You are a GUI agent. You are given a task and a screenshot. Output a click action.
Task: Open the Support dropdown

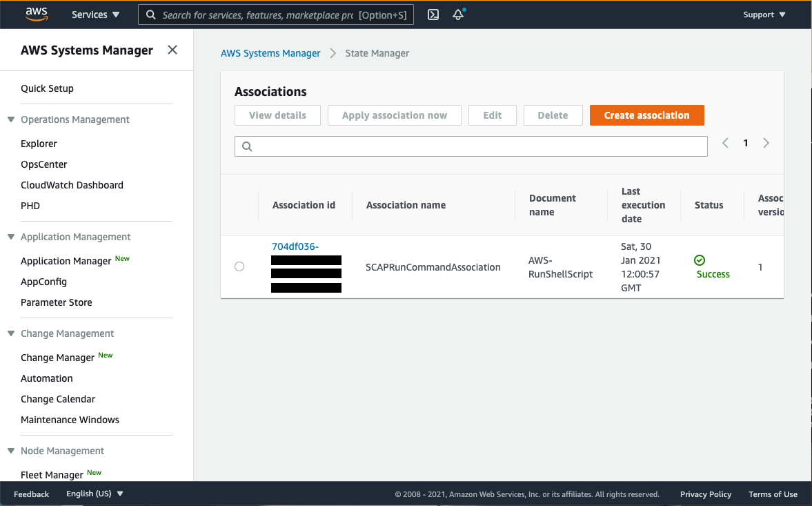[764, 14]
